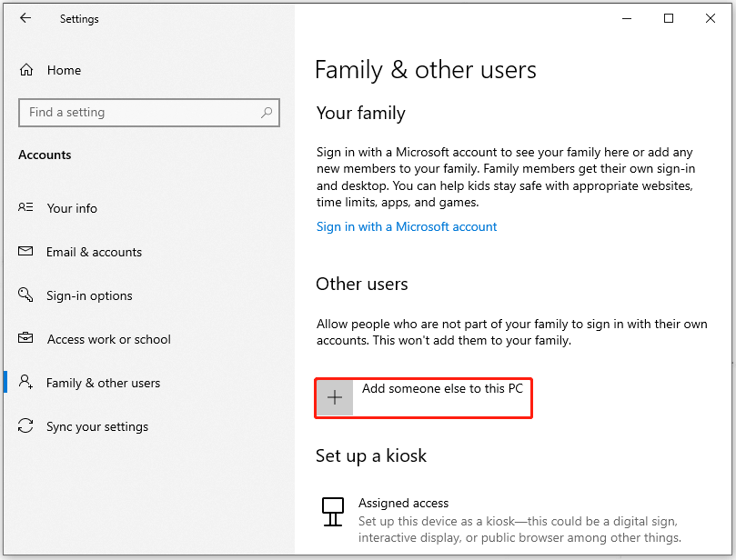This screenshot has height=560, width=736.
Task: Click the Settings window title text
Action: click(x=79, y=19)
